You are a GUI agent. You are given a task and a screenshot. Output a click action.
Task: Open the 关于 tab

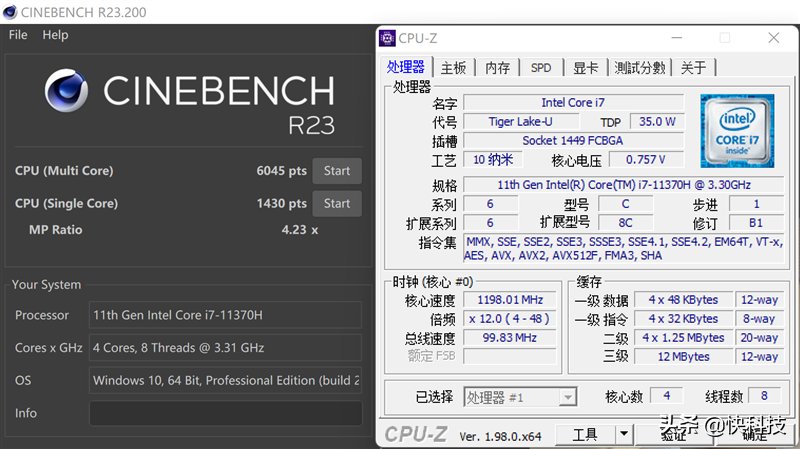pyautogui.click(x=693, y=68)
